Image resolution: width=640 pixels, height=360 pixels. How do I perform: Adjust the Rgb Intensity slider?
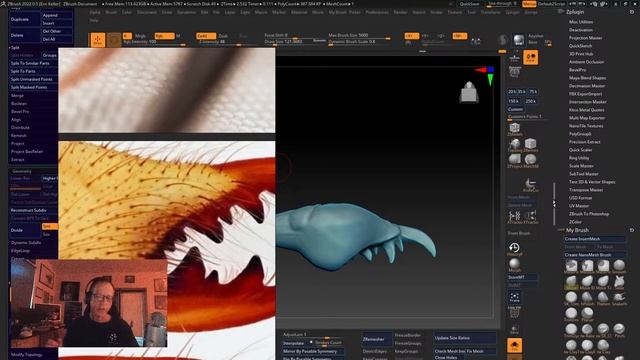point(154,42)
